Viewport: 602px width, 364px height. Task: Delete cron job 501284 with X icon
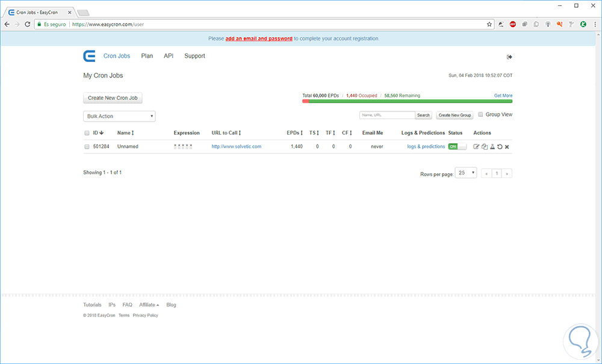(x=507, y=147)
